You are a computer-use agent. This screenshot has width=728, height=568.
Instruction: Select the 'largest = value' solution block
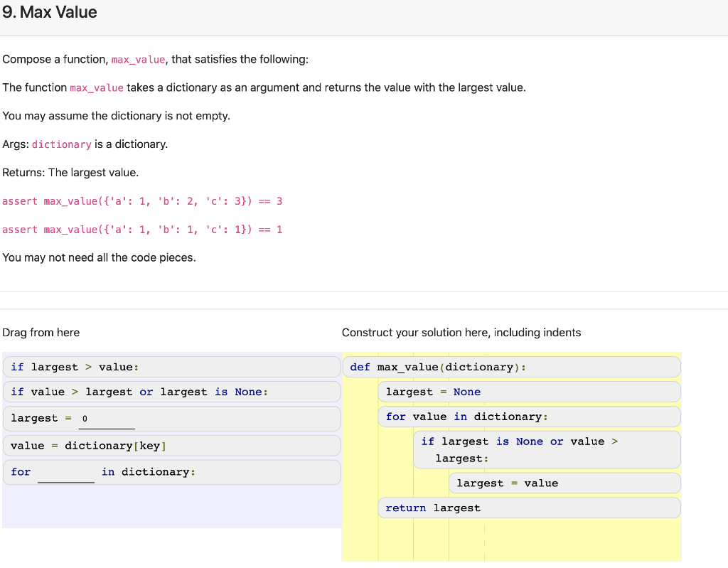(508, 483)
